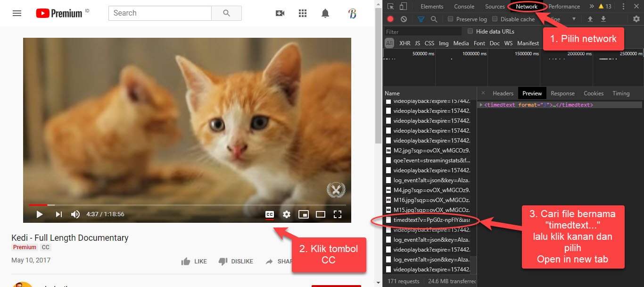Viewport: 644px width, 287px height.
Task: Open network search magnifier
Action: [434, 19]
